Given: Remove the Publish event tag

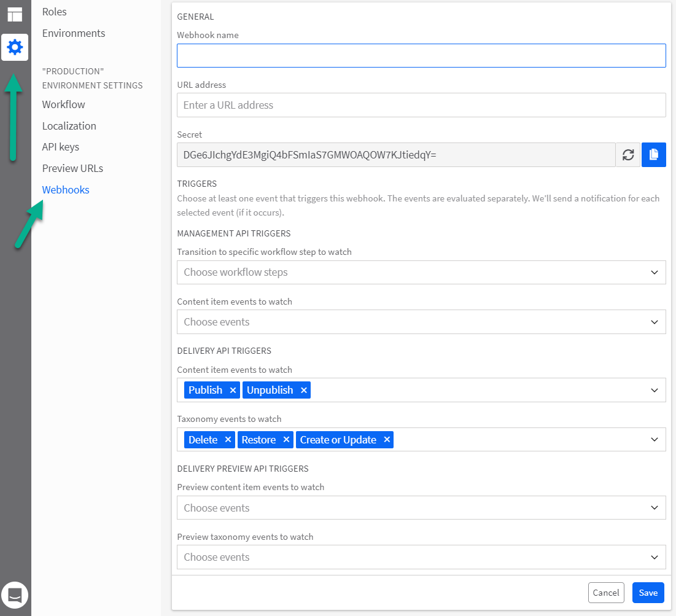Looking at the screenshot, I should click(233, 390).
